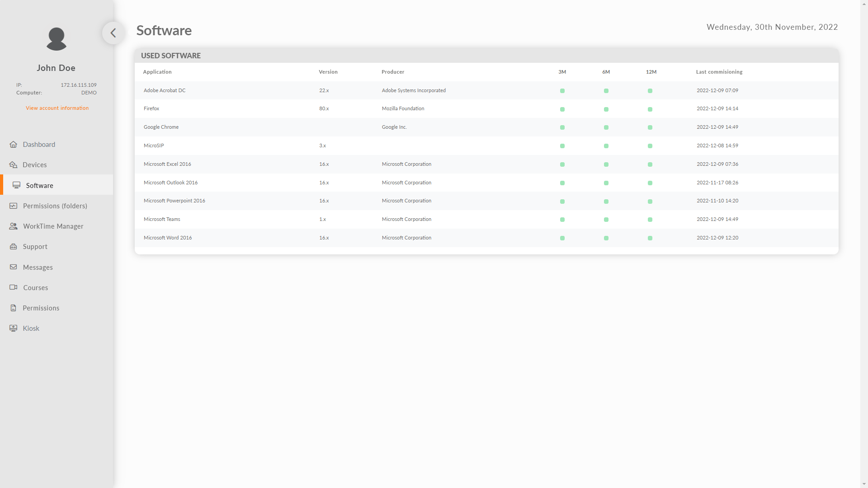Open WorkTime Manager menu item
The height and width of the screenshot is (488, 868).
(57, 226)
